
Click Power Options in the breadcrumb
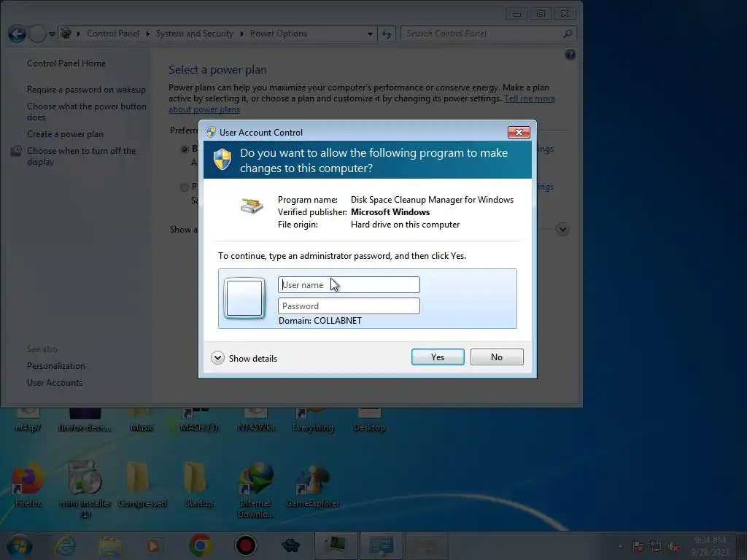click(278, 34)
